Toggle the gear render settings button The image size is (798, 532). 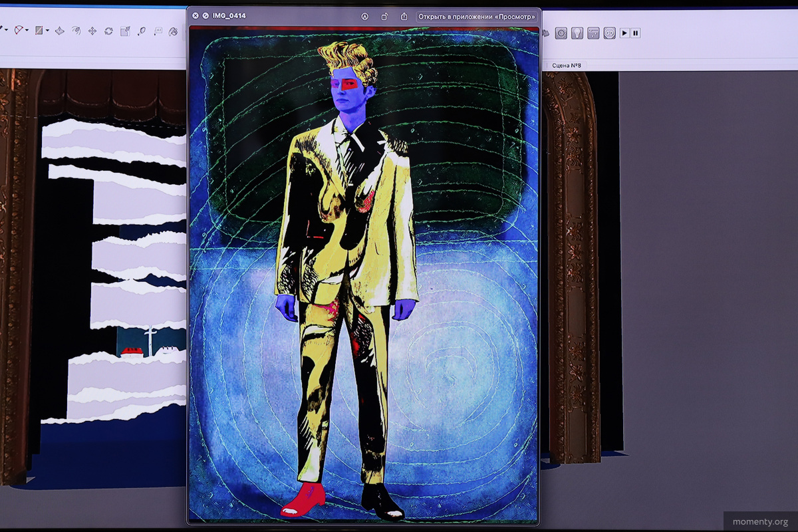(561, 33)
